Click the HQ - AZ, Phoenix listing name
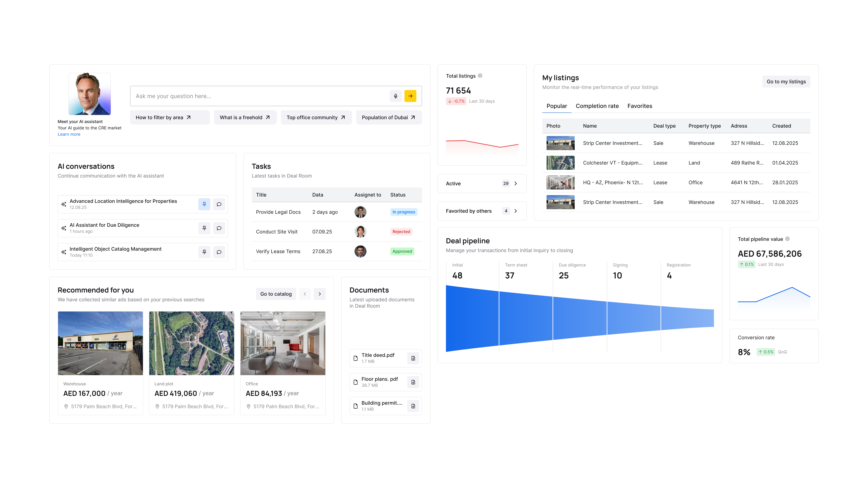The width and height of the screenshot is (868, 488). point(613,182)
